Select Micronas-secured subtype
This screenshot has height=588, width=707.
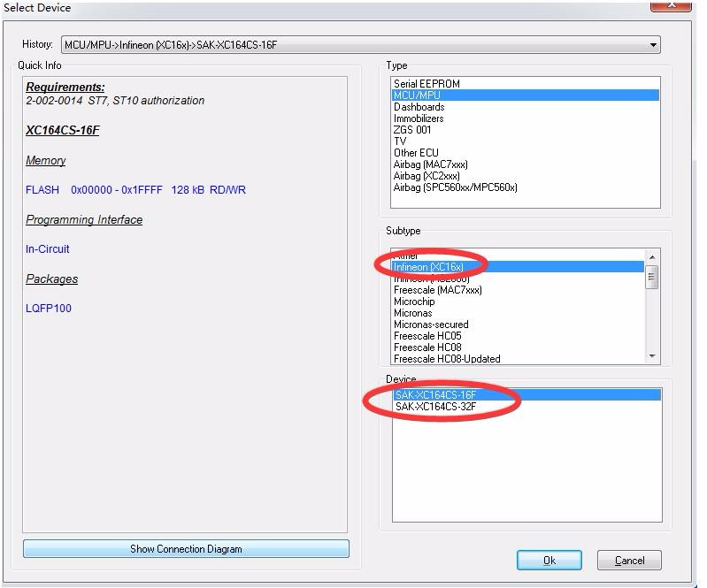518,325
